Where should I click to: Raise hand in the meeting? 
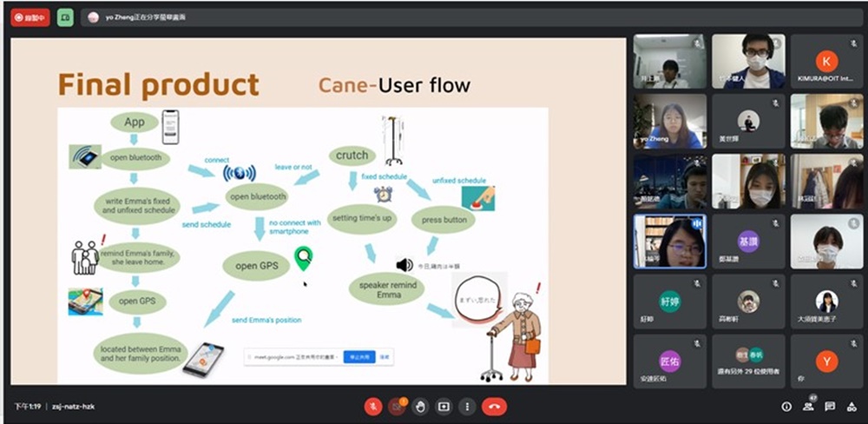421,406
